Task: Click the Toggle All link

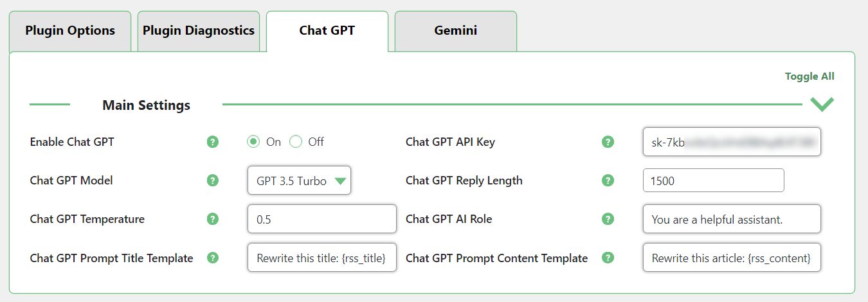Action: 809,76
